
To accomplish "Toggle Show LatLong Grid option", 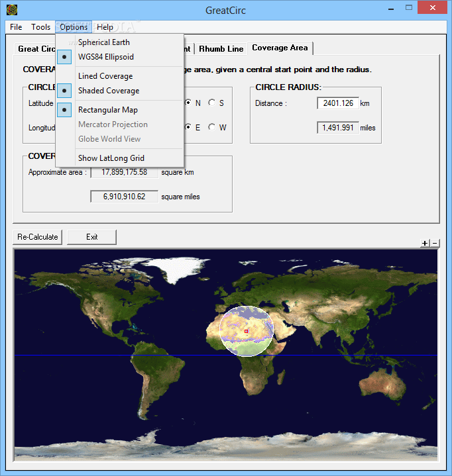I will pos(120,158).
